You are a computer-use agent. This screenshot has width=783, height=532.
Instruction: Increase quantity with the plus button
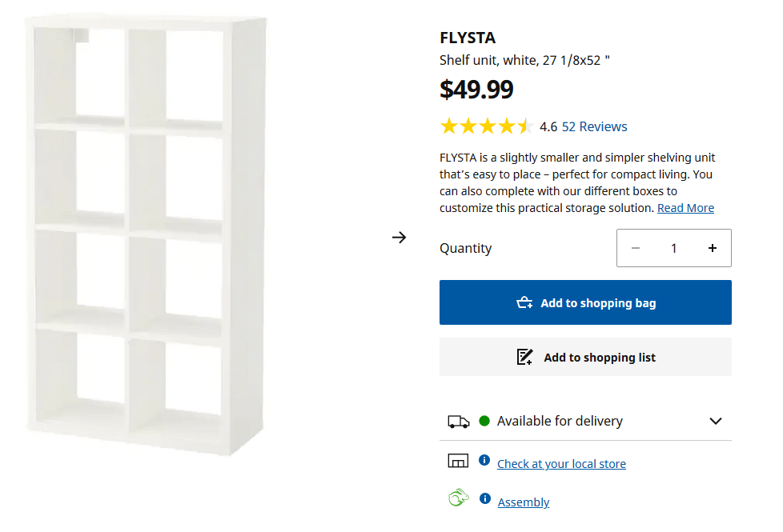712,248
